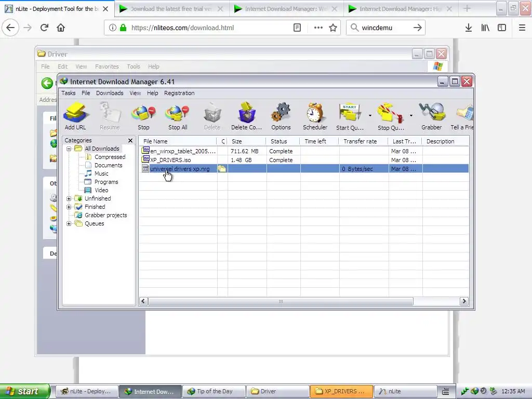Open the Tasks menu
532x399 pixels.
pos(68,93)
